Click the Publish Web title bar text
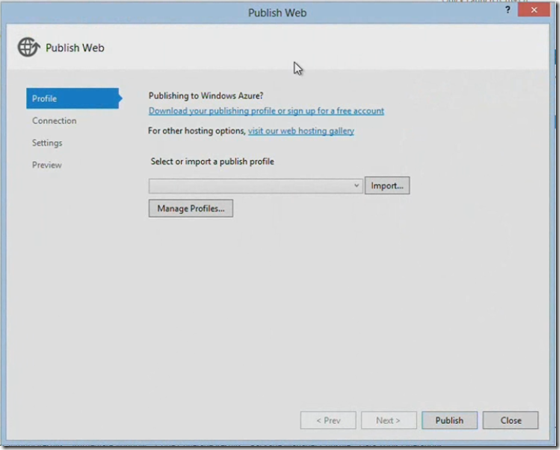The image size is (560, 450). coord(277,13)
